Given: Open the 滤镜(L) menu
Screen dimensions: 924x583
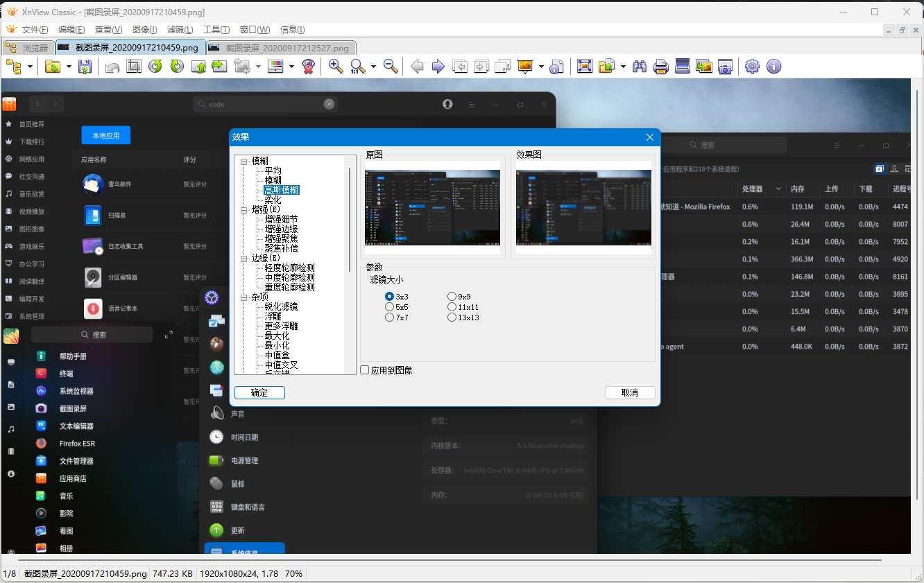Looking at the screenshot, I should point(180,30).
